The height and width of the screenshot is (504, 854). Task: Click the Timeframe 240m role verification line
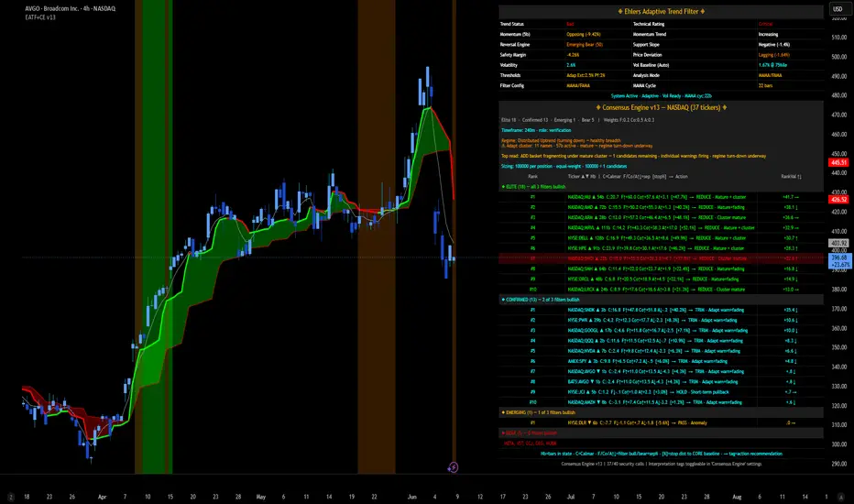click(x=536, y=130)
